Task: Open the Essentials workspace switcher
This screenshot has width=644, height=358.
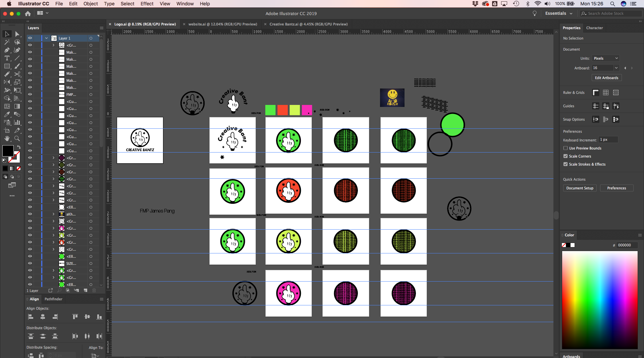Action: click(x=559, y=13)
